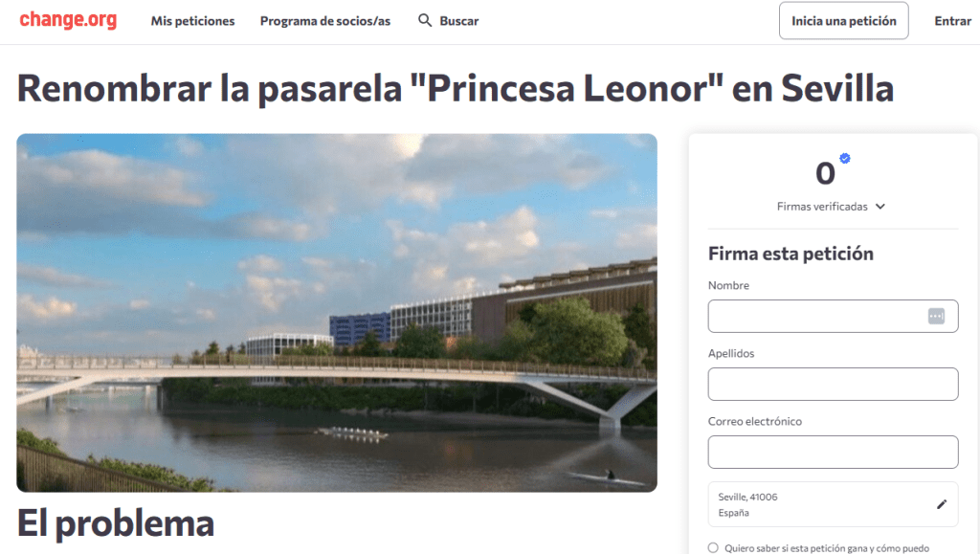Viewport: 980px width, 554px height.
Task: Open Mis peticiones menu item
Action: coord(192,21)
